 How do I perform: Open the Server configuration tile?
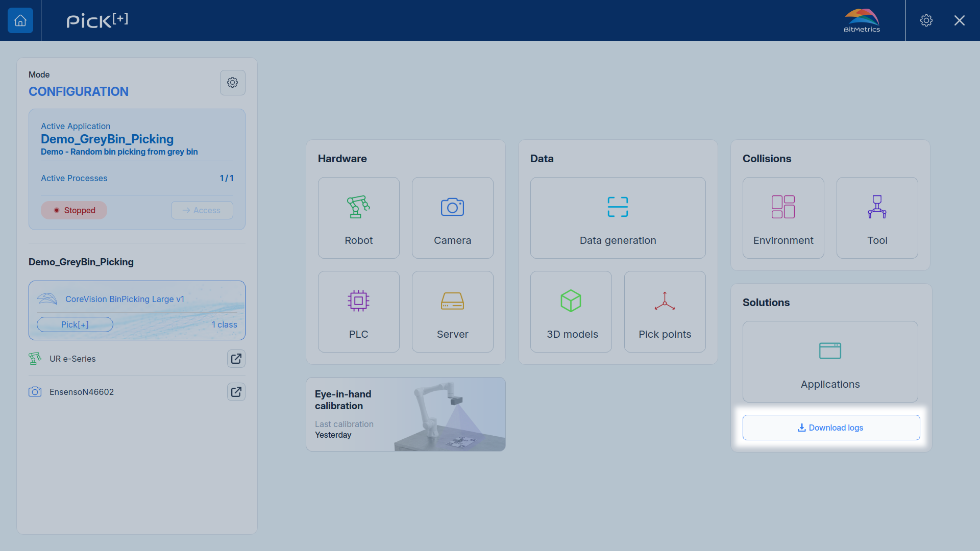coord(452,312)
